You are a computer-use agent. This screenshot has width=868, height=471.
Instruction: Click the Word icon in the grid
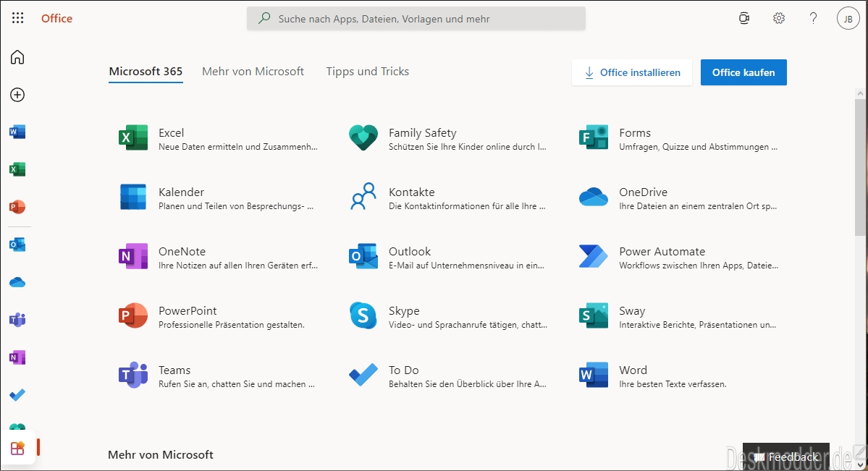(594, 375)
